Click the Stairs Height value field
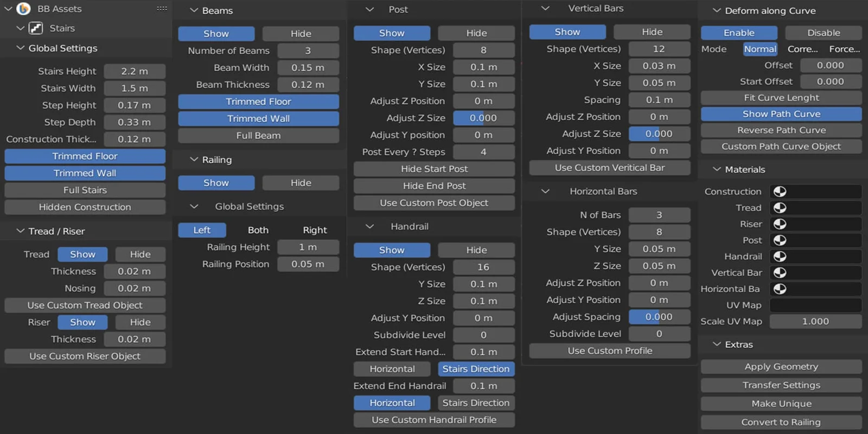Image resolution: width=868 pixels, height=434 pixels. click(x=135, y=72)
